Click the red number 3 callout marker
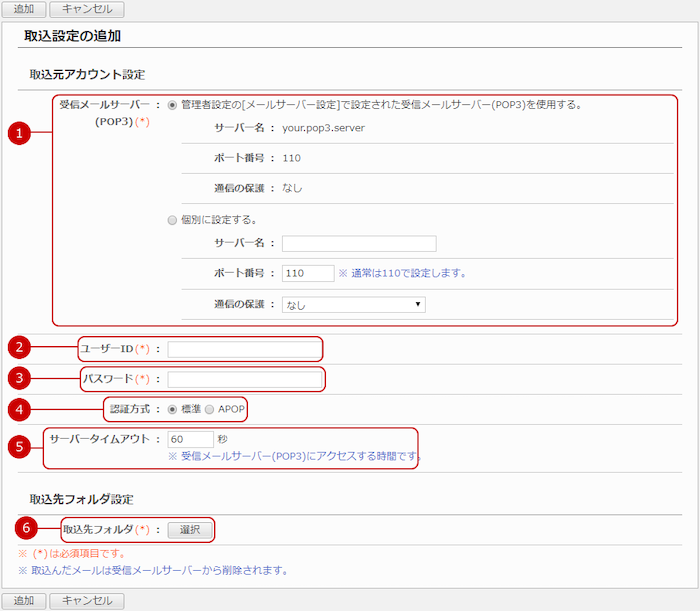700x611 pixels. click(18, 378)
